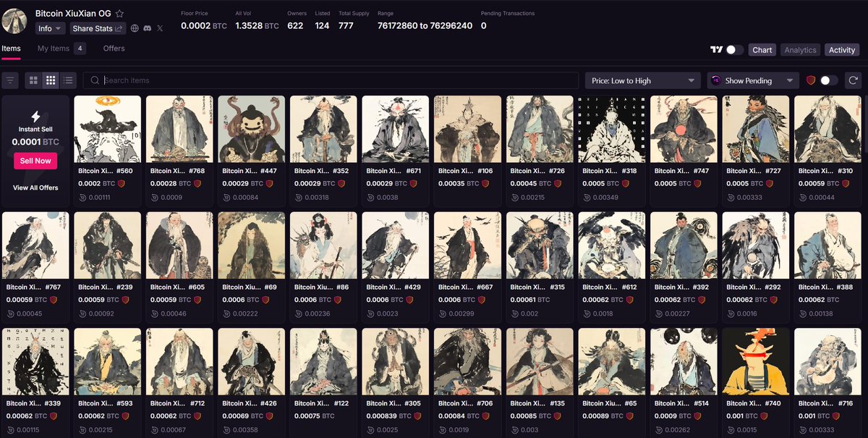The width and height of the screenshot is (868, 438).
Task: Click the View All Offers link
Action: tap(35, 188)
